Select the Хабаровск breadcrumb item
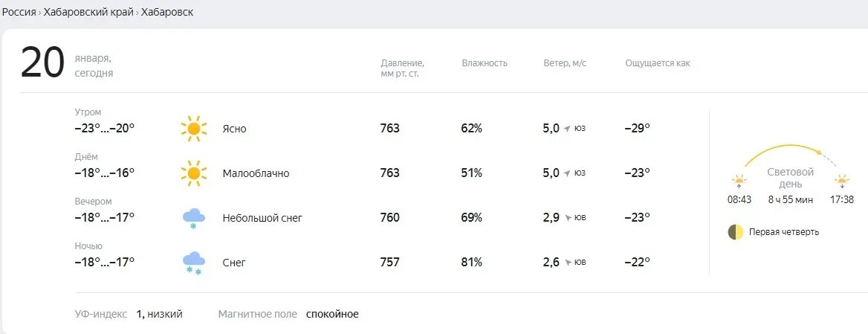 point(167,12)
